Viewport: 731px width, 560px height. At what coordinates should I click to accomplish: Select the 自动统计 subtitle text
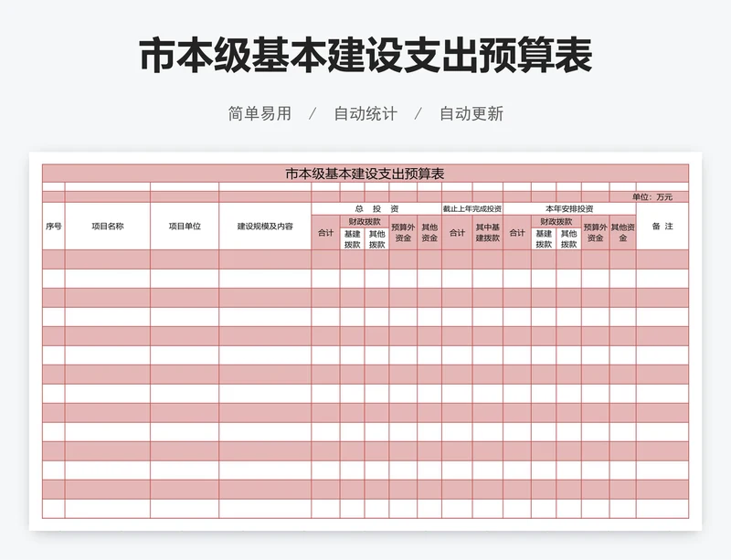pyautogui.click(x=365, y=114)
